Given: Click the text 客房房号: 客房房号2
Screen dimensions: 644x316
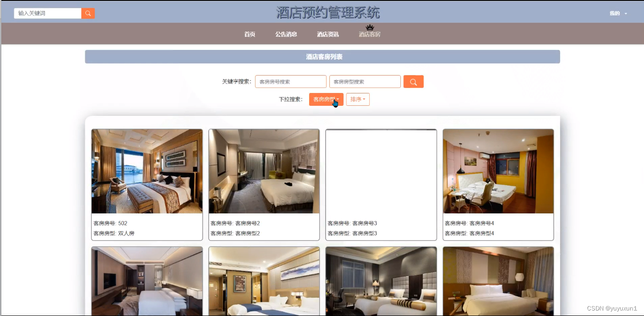Looking at the screenshot, I should [x=235, y=223].
